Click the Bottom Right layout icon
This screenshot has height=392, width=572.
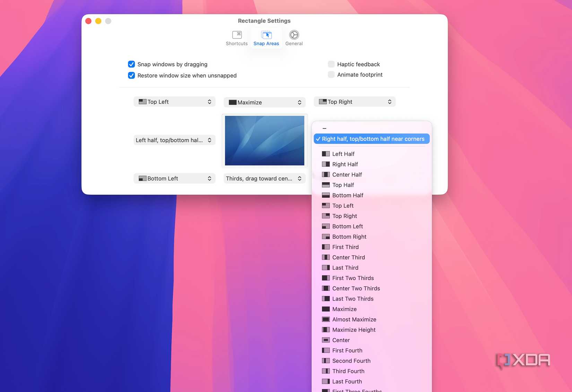point(326,236)
